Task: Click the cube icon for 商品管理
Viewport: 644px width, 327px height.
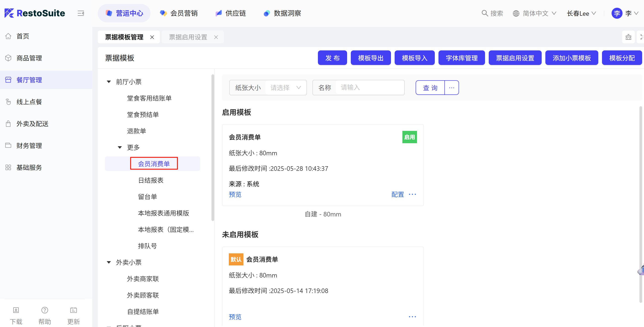Action: [x=8, y=58]
